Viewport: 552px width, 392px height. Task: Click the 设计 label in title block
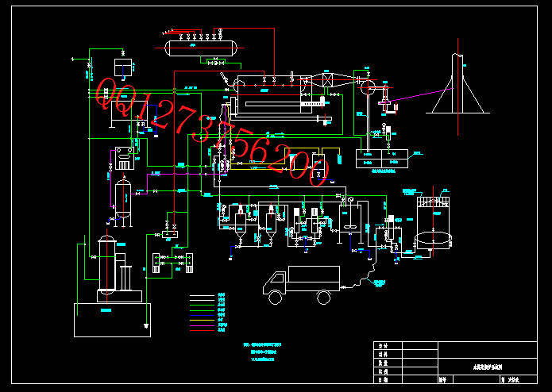click(x=383, y=346)
